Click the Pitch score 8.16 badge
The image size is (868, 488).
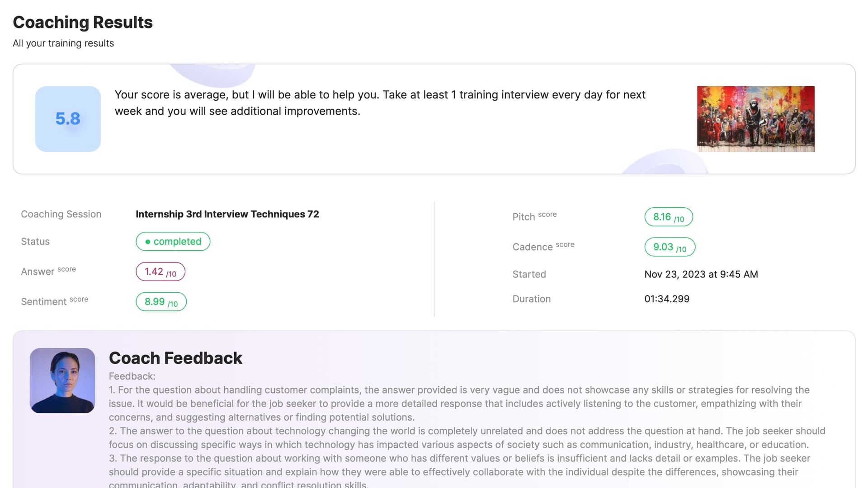point(668,217)
